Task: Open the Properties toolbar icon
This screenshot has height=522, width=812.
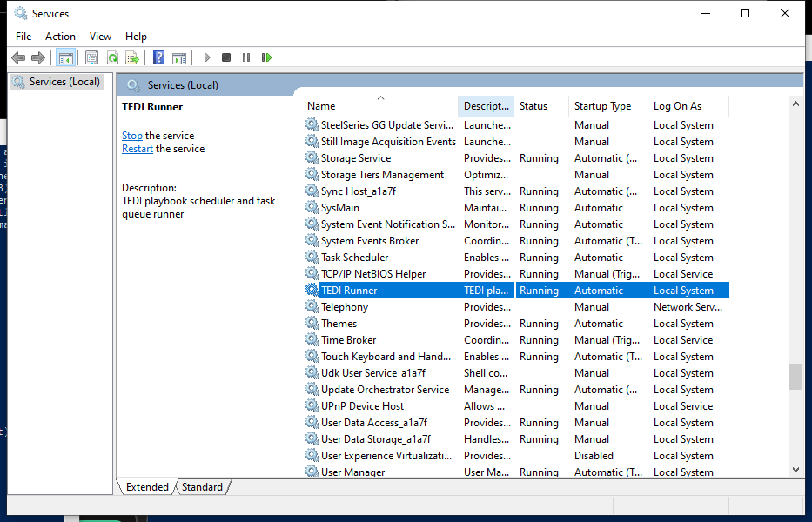Action: 91,57
